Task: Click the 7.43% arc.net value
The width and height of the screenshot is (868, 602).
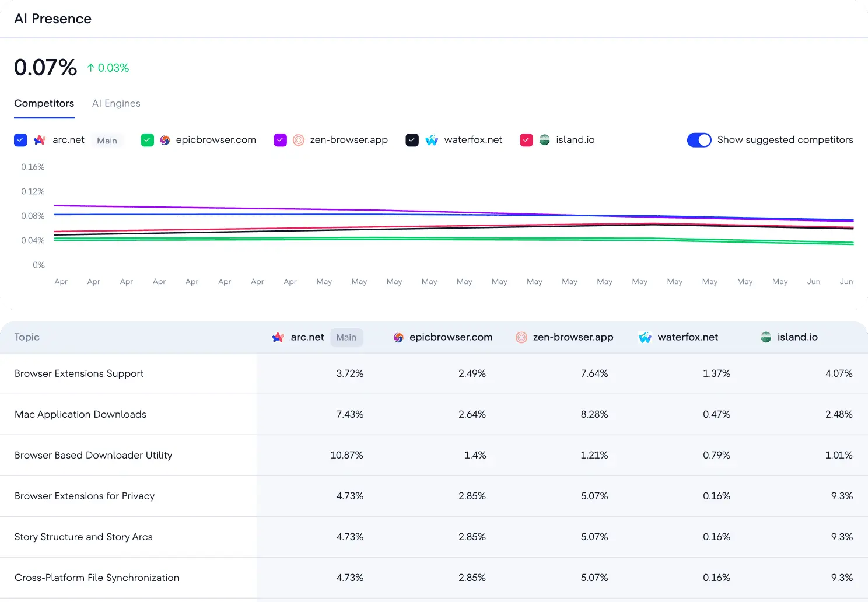Action: 350,414
